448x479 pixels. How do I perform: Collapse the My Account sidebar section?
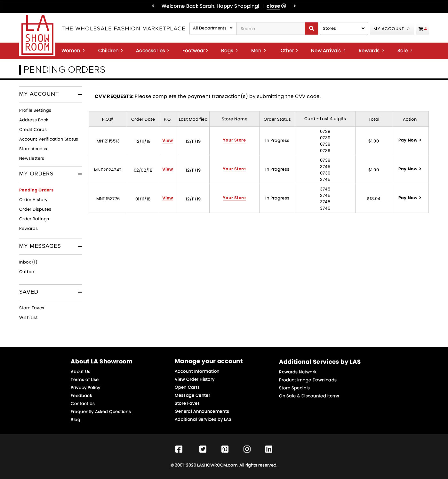point(80,94)
